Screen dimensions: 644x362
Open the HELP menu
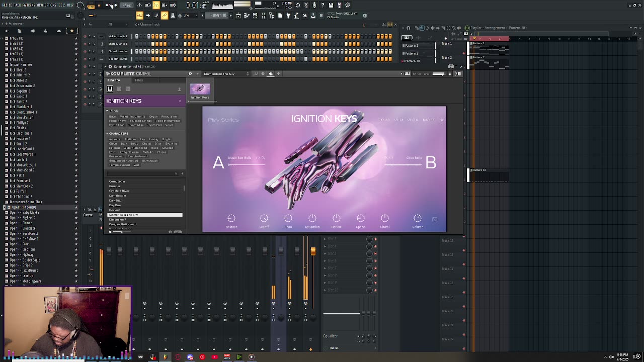pyautogui.click(x=70, y=5)
